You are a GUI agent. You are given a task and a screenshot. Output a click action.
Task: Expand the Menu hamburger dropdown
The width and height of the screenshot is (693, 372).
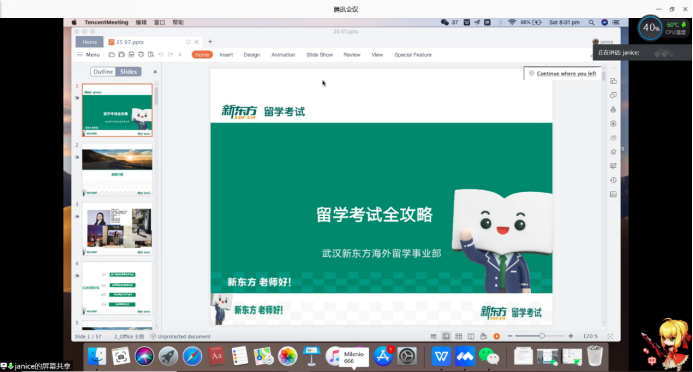tap(88, 55)
